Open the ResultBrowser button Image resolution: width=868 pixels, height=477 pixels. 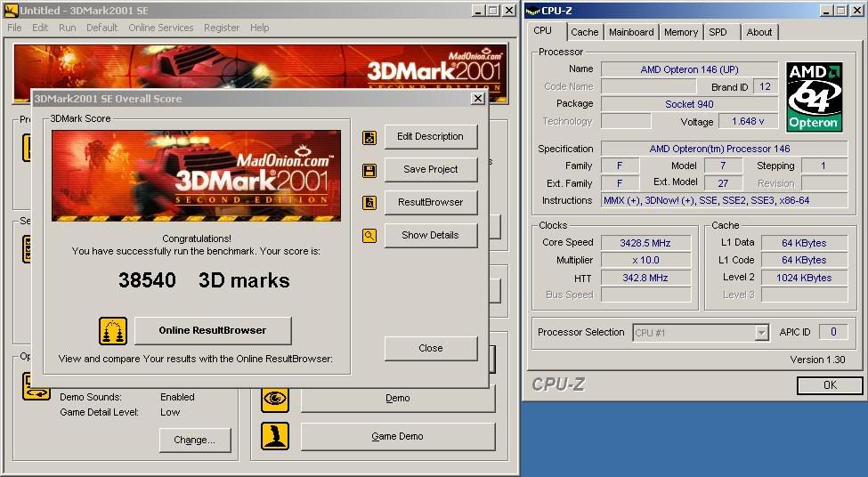coord(431,202)
